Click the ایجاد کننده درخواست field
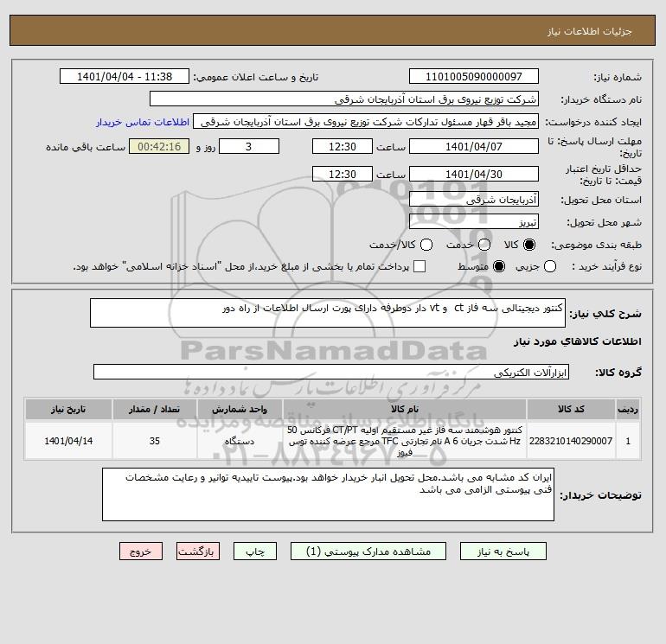This screenshot has width=666, height=644. [x=366, y=122]
